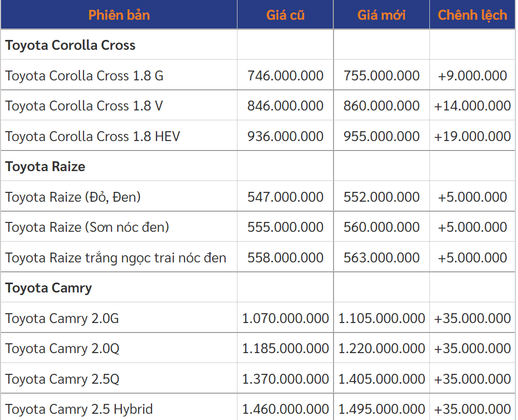Click the Toyota Camry 2.0Q name cell
The image size is (518, 420).
62,348
